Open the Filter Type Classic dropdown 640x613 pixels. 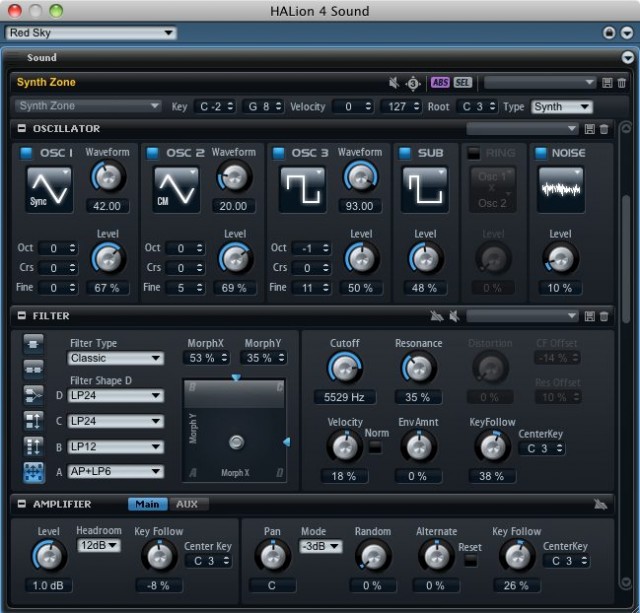click(x=115, y=358)
